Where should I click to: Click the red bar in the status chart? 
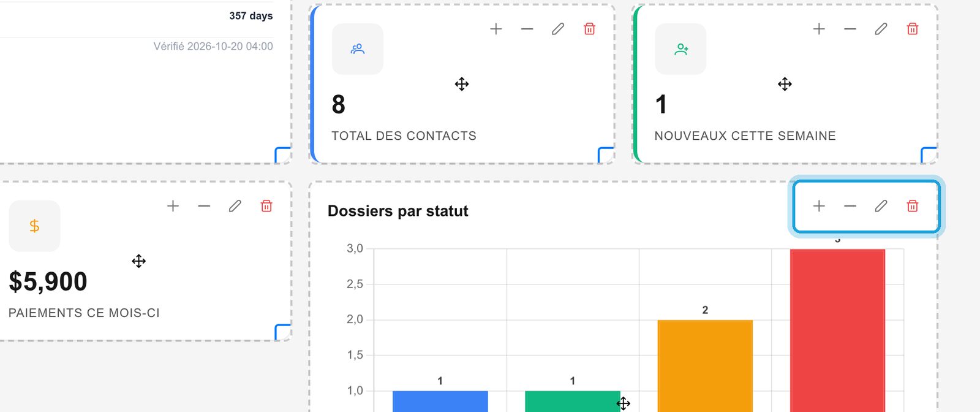[x=837, y=330]
